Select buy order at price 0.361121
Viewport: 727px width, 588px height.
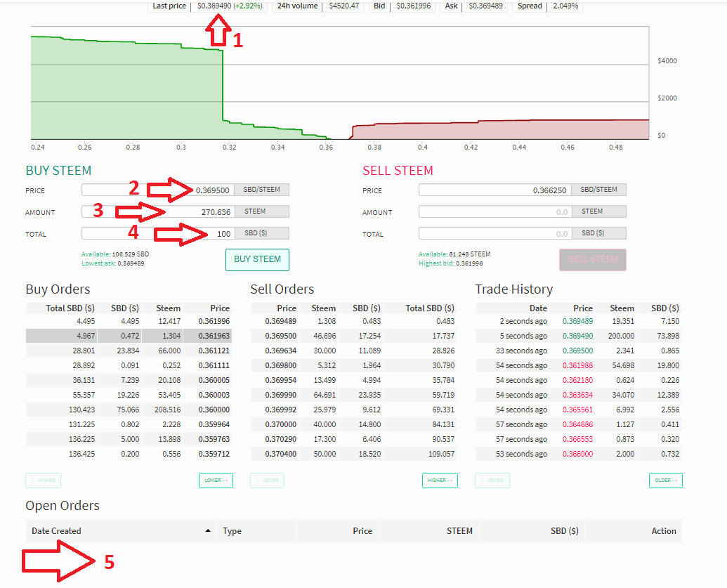(129, 351)
